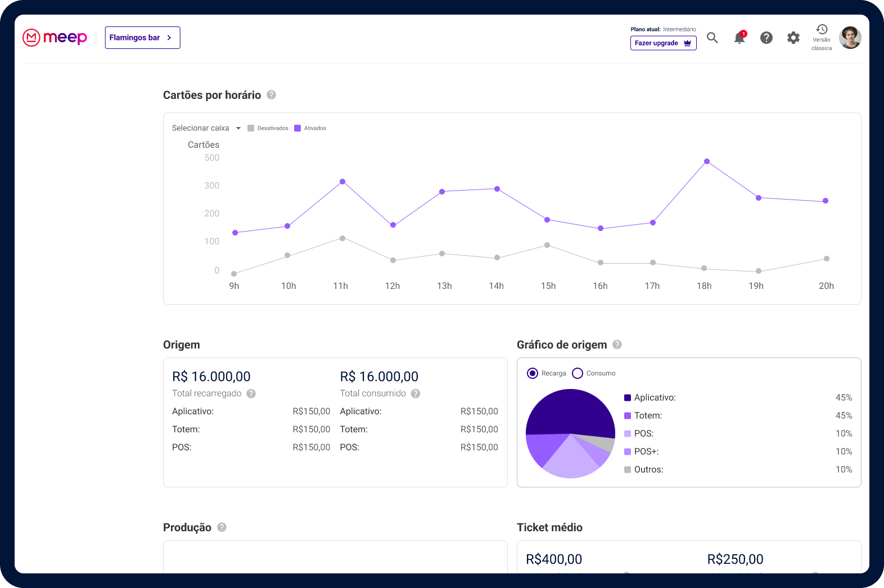Click the Plano atual: Intermediário label
Screen dimensions: 884x588
663,29
